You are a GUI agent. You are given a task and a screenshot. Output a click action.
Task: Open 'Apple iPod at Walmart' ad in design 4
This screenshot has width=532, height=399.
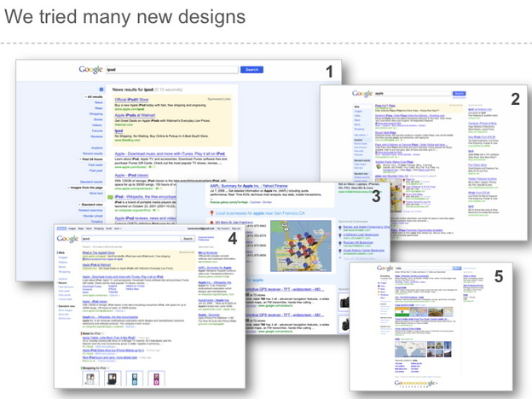(96, 265)
